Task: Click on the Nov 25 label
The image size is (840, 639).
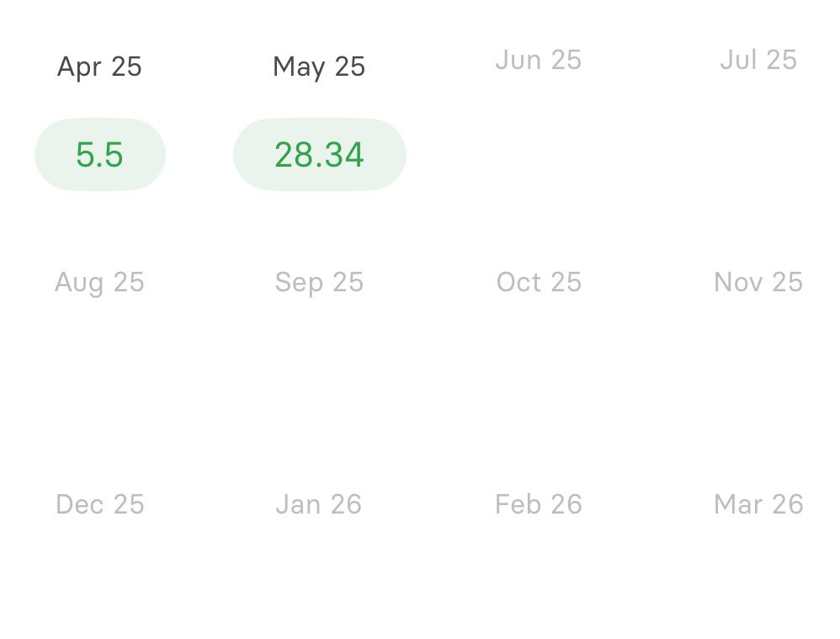Action: click(758, 282)
